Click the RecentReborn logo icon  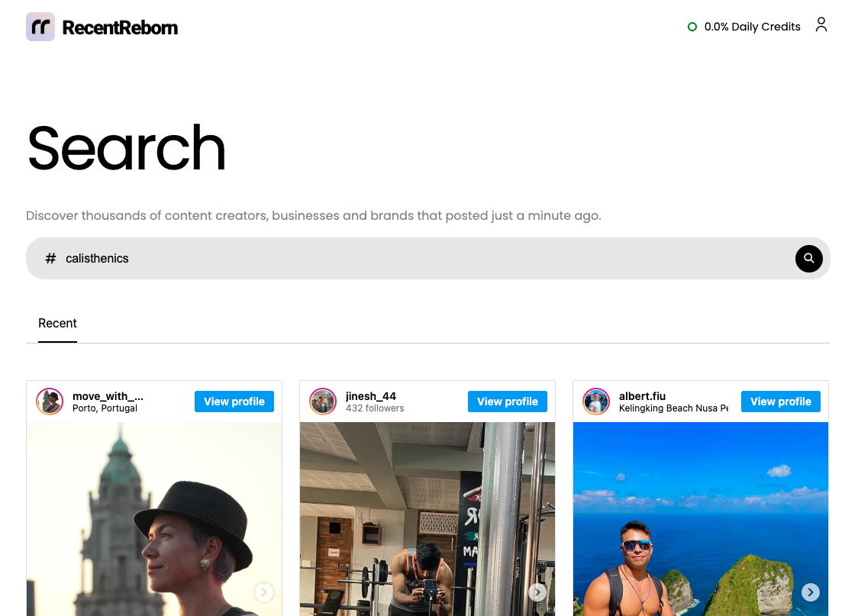coord(40,27)
